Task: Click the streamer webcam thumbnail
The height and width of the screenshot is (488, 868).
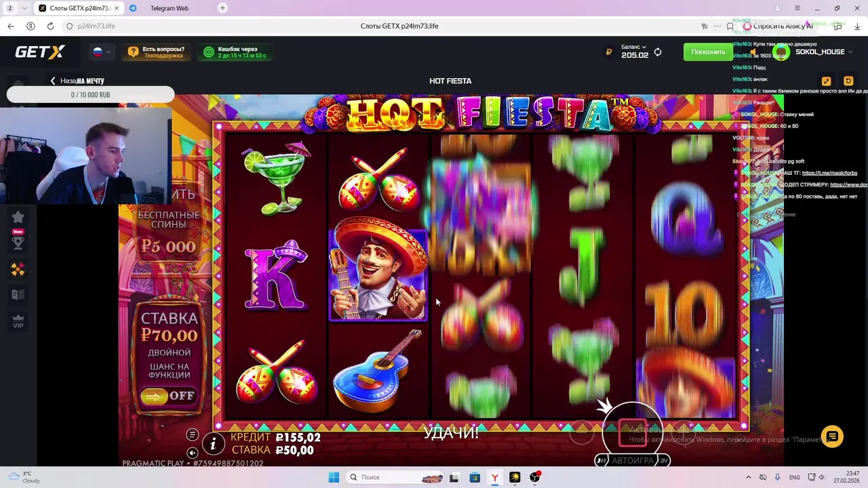Action: pyautogui.click(x=85, y=155)
